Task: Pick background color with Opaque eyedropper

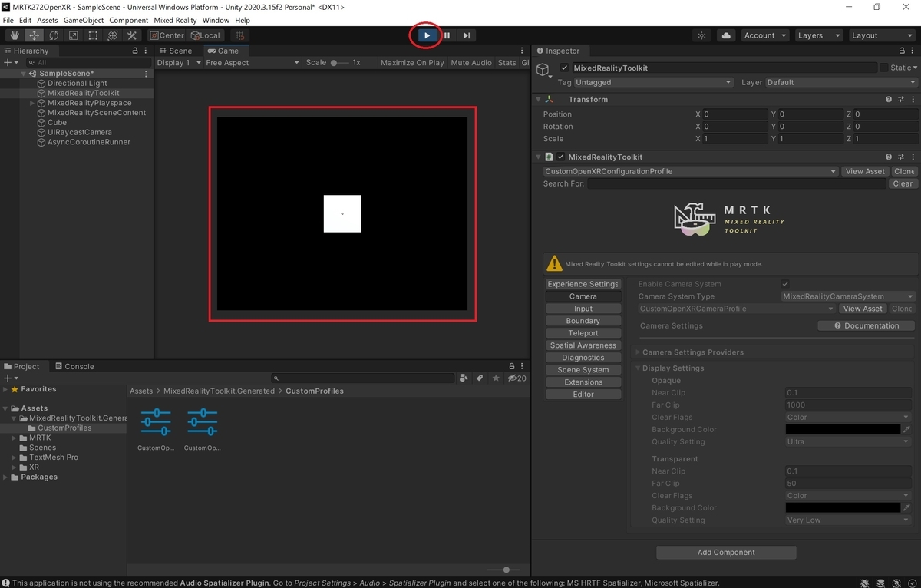Action: coord(906,430)
